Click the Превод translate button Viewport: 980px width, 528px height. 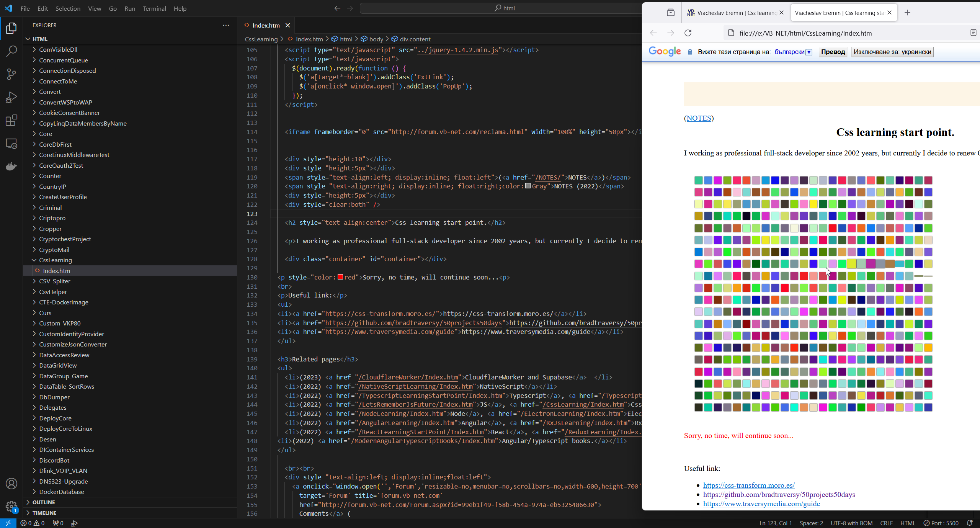[x=833, y=52]
